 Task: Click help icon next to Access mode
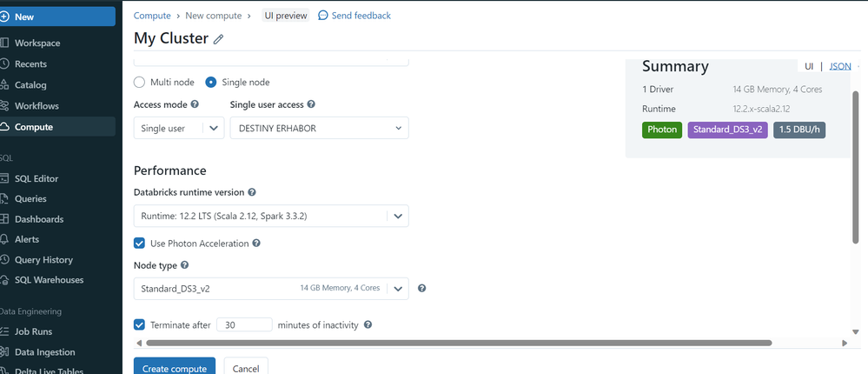(195, 104)
